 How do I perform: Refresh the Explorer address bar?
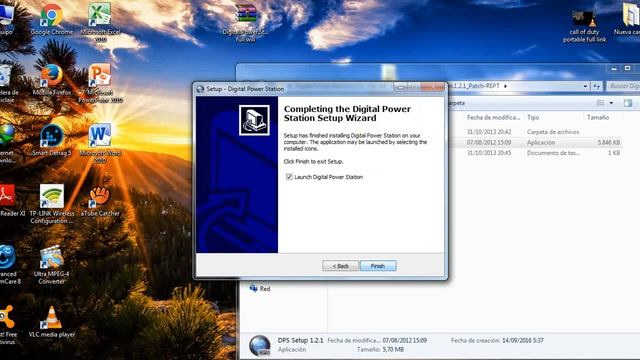tap(597, 86)
